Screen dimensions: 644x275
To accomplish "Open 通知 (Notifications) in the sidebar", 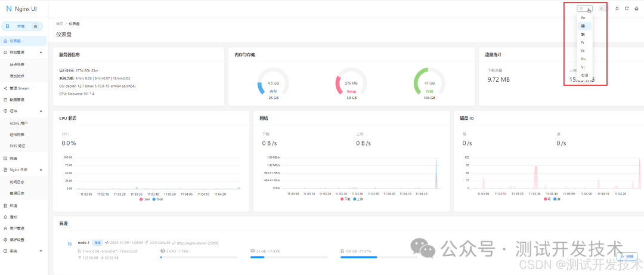I will point(14,217).
